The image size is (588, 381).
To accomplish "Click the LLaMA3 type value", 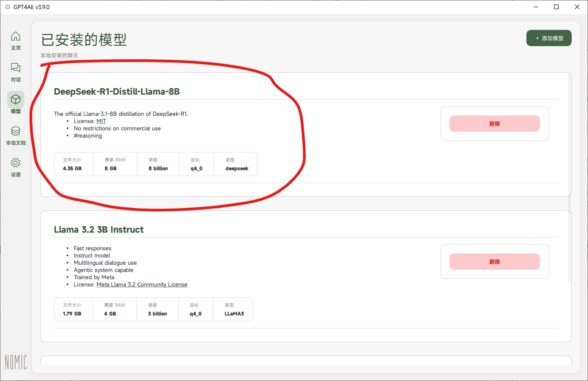I will click(234, 314).
